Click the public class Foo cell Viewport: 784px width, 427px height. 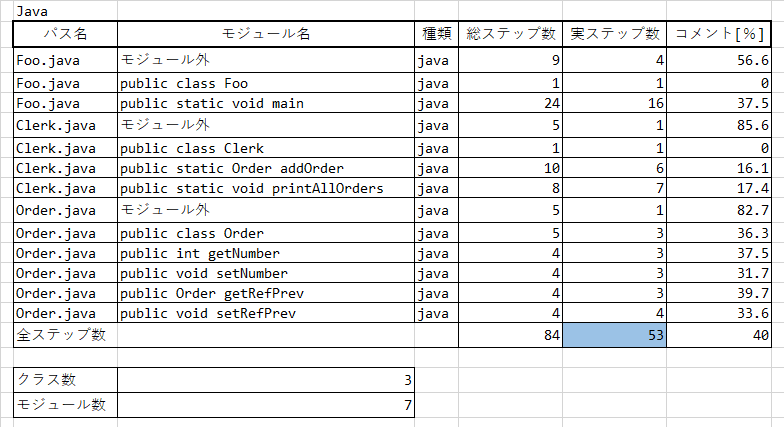[266, 83]
